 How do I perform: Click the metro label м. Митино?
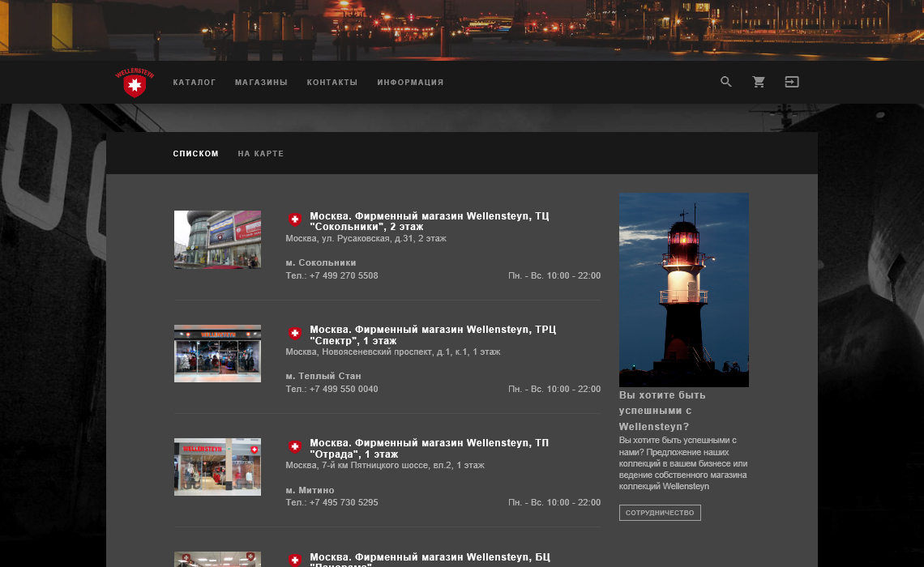click(310, 491)
